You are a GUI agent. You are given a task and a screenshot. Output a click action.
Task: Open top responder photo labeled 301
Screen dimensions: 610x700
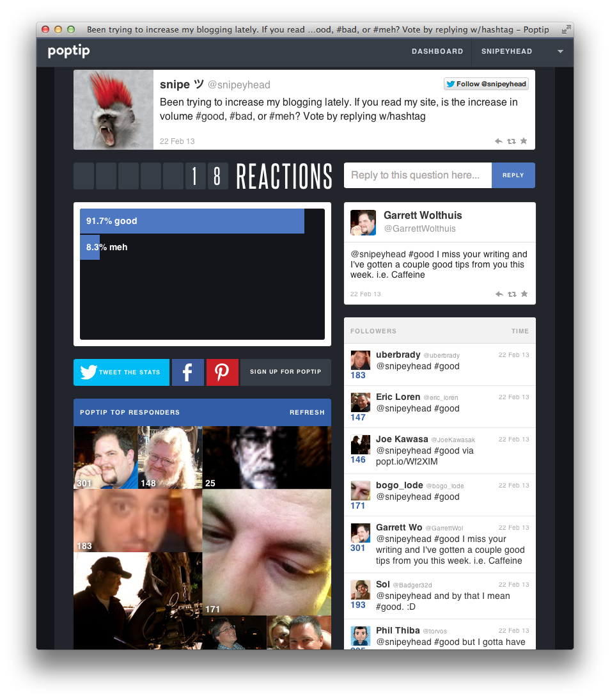pyautogui.click(x=106, y=457)
